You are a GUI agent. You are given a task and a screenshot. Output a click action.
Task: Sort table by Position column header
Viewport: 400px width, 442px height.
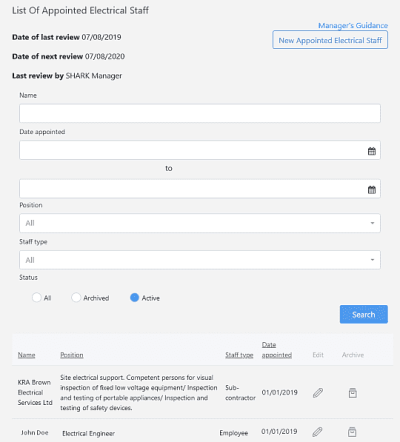[x=72, y=355]
